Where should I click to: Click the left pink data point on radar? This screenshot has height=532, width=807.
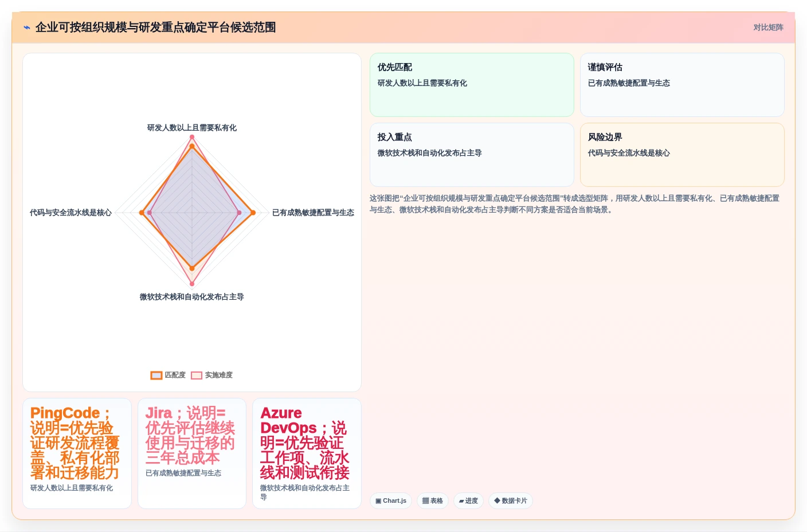pyautogui.click(x=150, y=213)
